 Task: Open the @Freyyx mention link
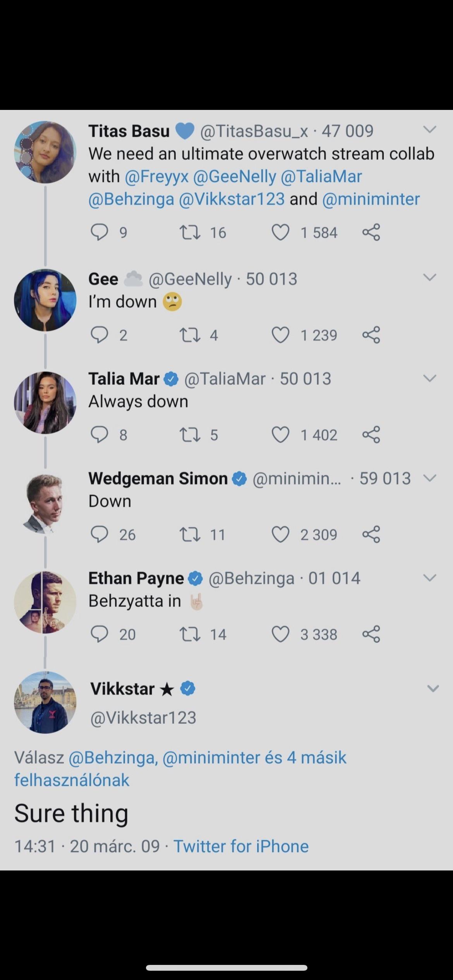[x=156, y=176]
